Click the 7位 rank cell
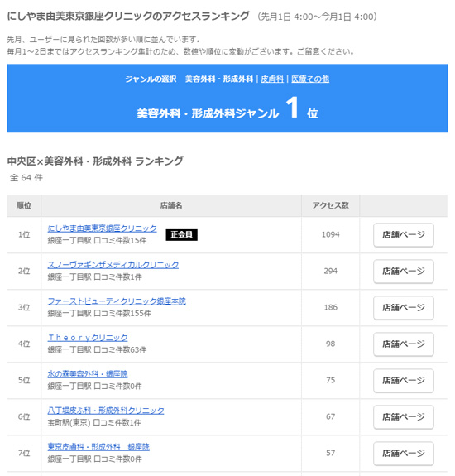The width and height of the screenshot is (455, 476). 24,453
